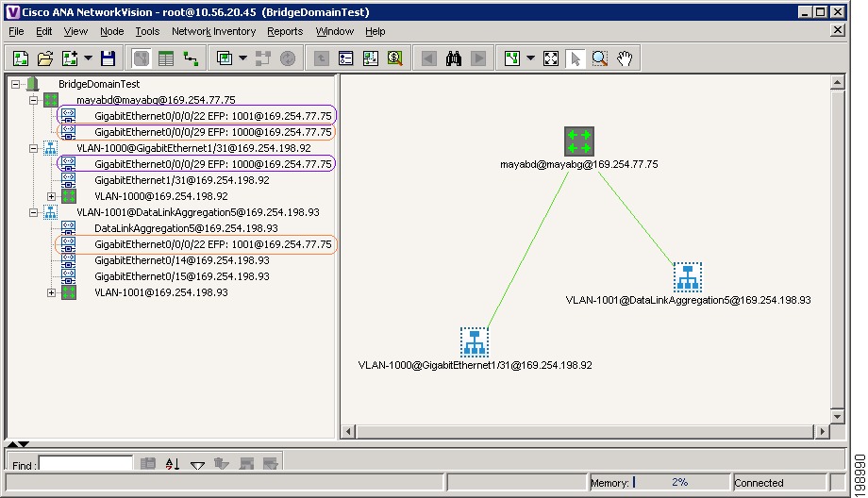Open the Node menu

tap(112, 31)
